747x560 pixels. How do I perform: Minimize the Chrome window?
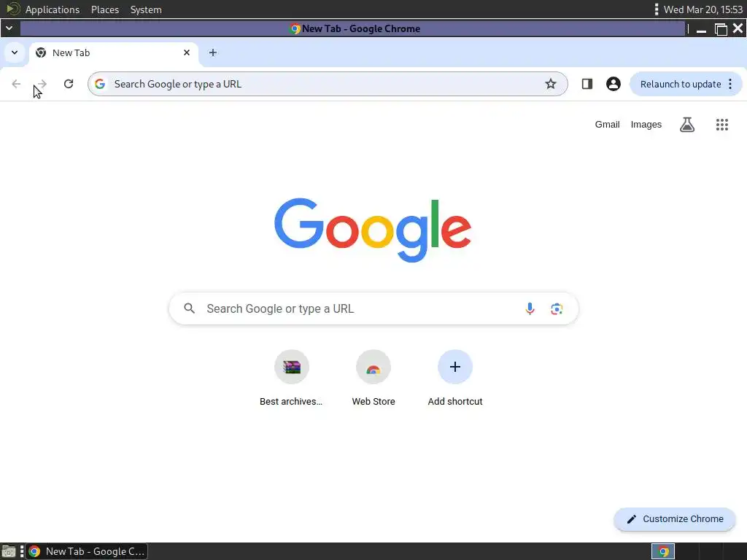coord(701,29)
